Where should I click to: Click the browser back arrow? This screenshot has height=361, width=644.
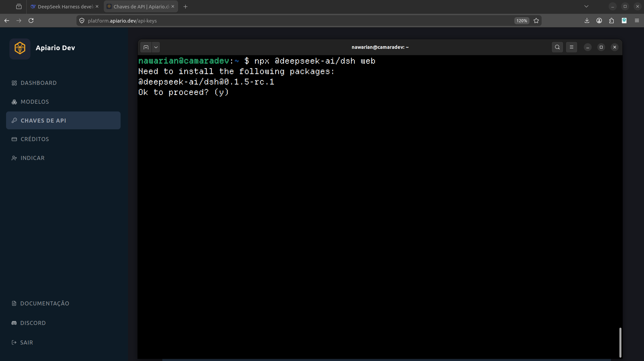(7, 21)
